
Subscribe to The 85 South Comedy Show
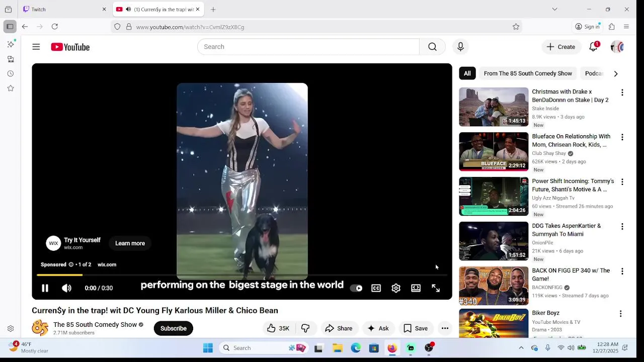[174, 328]
